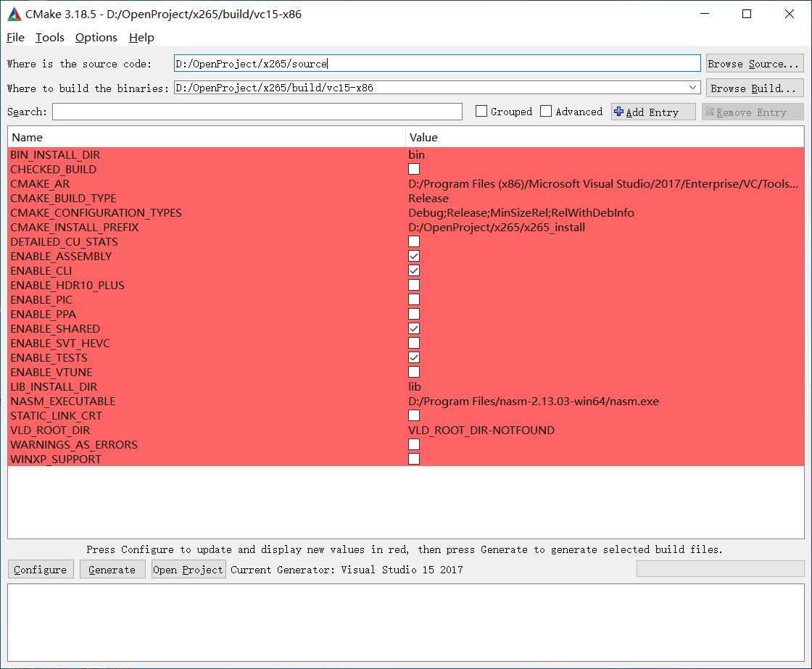Expand the build binaries path dropdown

(692, 88)
